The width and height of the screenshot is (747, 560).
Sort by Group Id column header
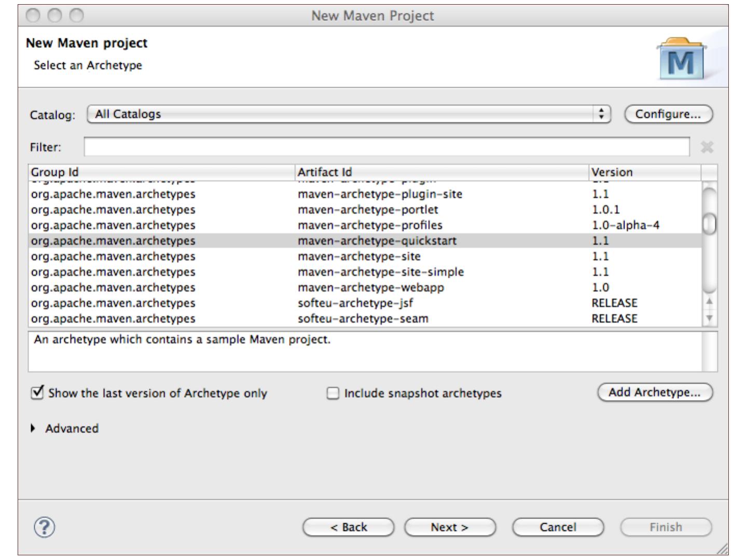tap(161, 172)
